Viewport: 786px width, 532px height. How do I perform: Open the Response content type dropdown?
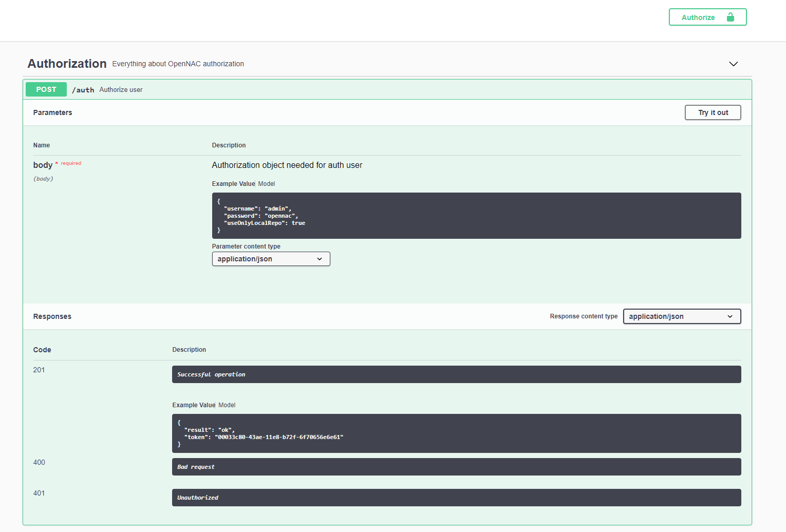point(682,316)
